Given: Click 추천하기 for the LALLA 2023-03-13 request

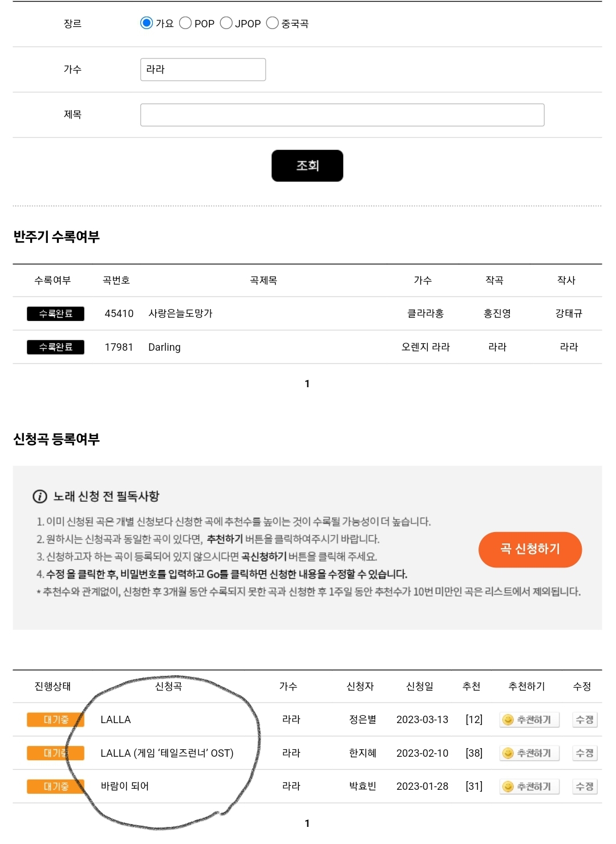Looking at the screenshot, I should click(x=529, y=720).
